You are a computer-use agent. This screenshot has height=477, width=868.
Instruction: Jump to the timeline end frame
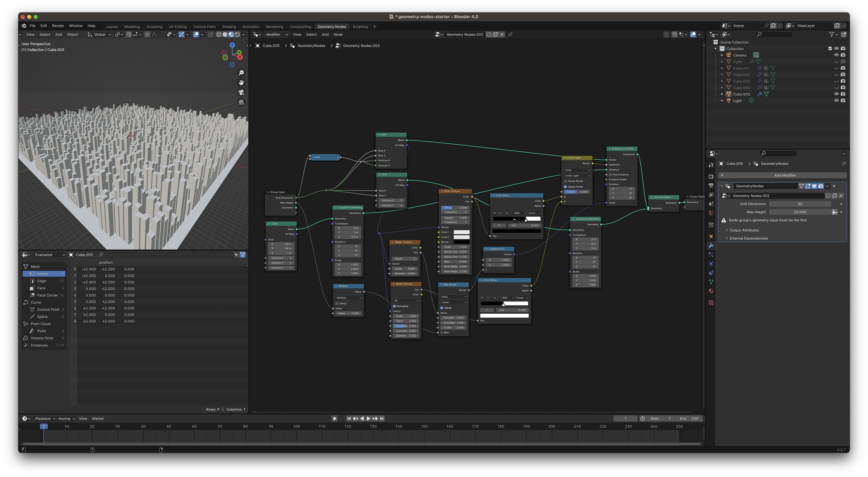tap(382, 418)
